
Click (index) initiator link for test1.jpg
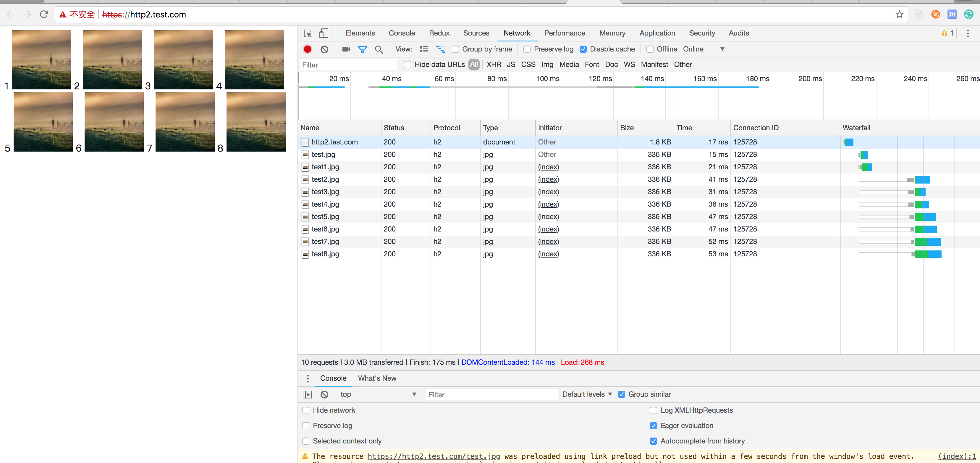point(548,167)
